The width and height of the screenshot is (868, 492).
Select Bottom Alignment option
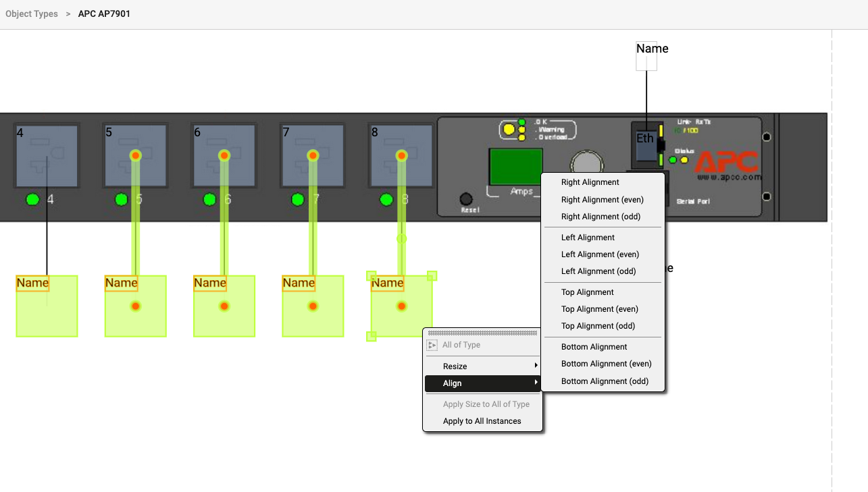(x=594, y=347)
